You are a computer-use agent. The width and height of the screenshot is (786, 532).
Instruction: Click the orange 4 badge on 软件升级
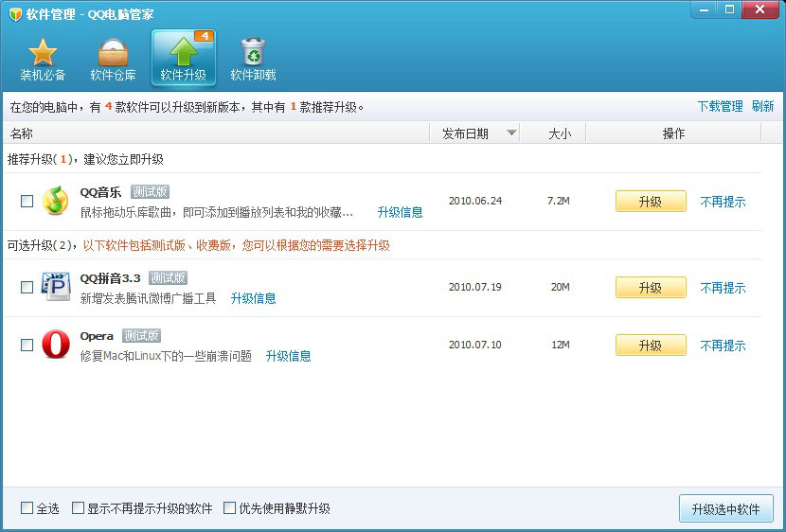[x=204, y=36]
